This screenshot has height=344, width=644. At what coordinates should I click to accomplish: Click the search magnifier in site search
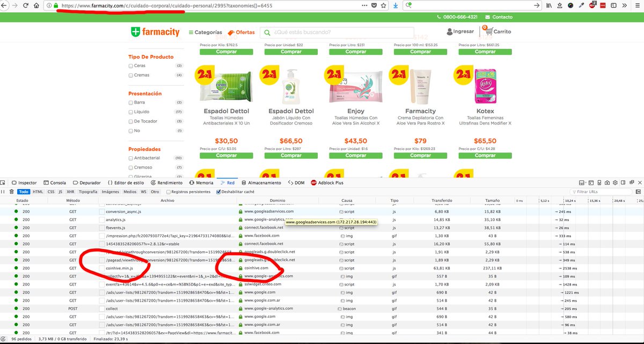(x=267, y=32)
